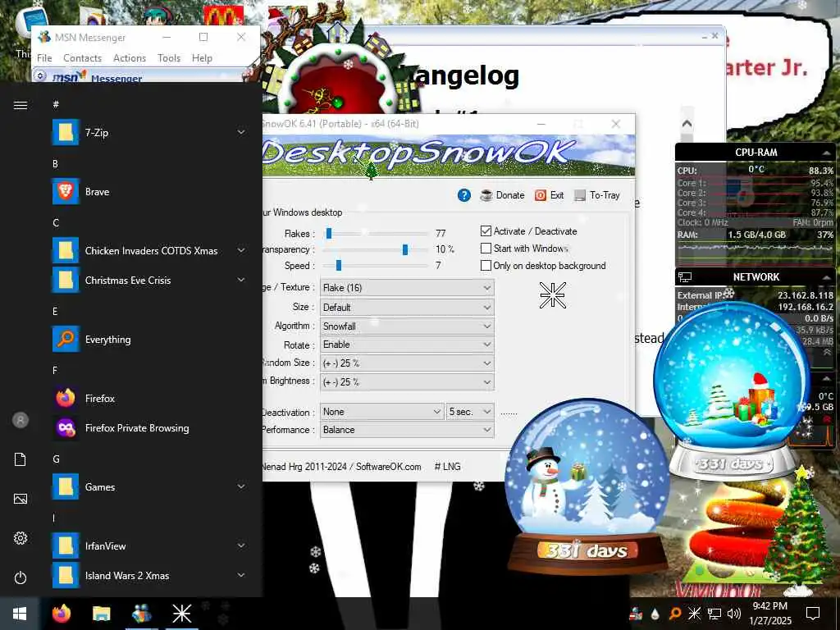Open the Contacts menu in MSN Messenger
The width and height of the screenshot is (840, 630).
(x=82, y=58)
